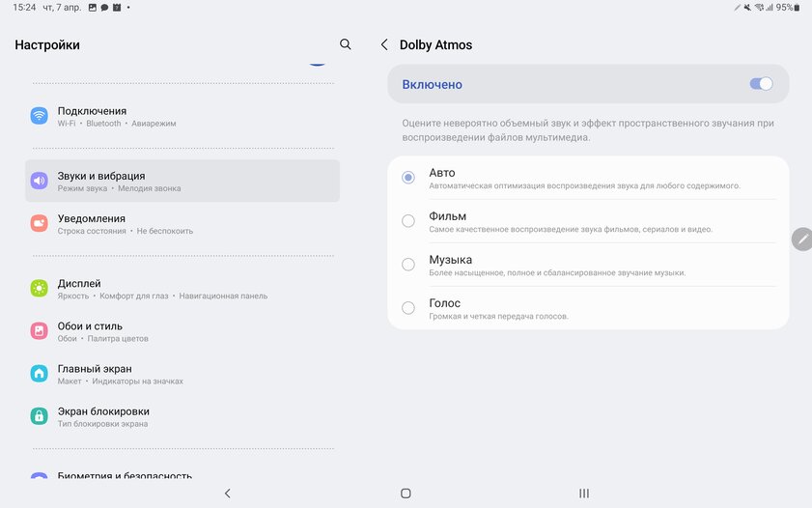Tap subtitle 'Строка состояния • Не беспокоить'

click(125, 231)
